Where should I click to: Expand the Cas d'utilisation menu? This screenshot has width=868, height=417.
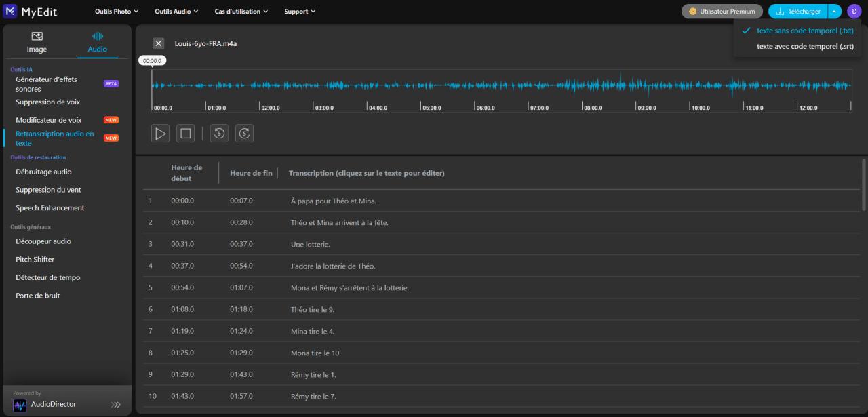pos(241,12)
